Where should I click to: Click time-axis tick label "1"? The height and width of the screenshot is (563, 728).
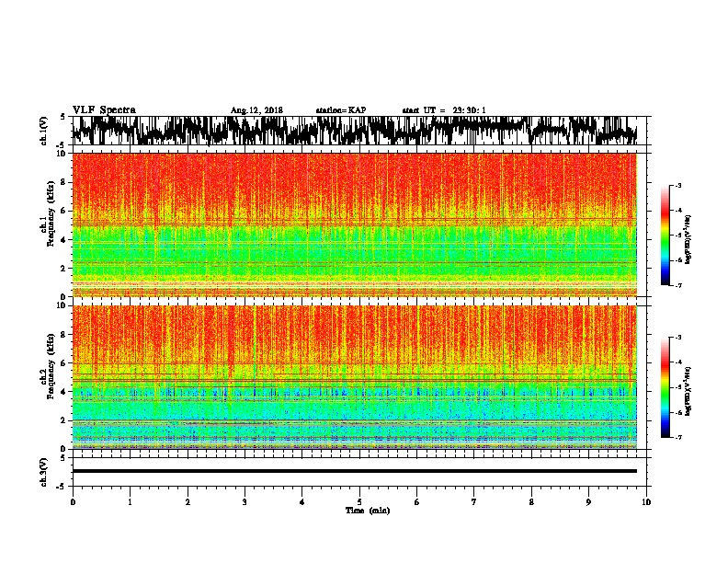coord(130,502)
